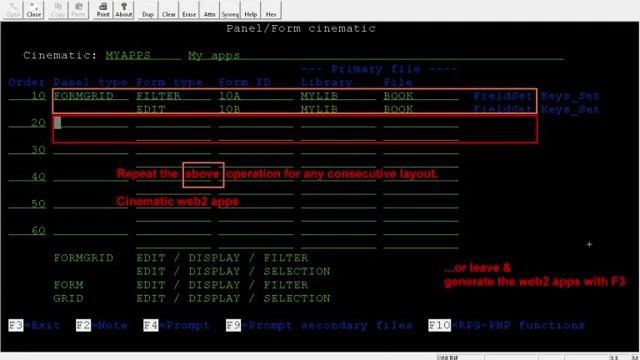Click order 20 panel type field with cursor

point(91,123)
